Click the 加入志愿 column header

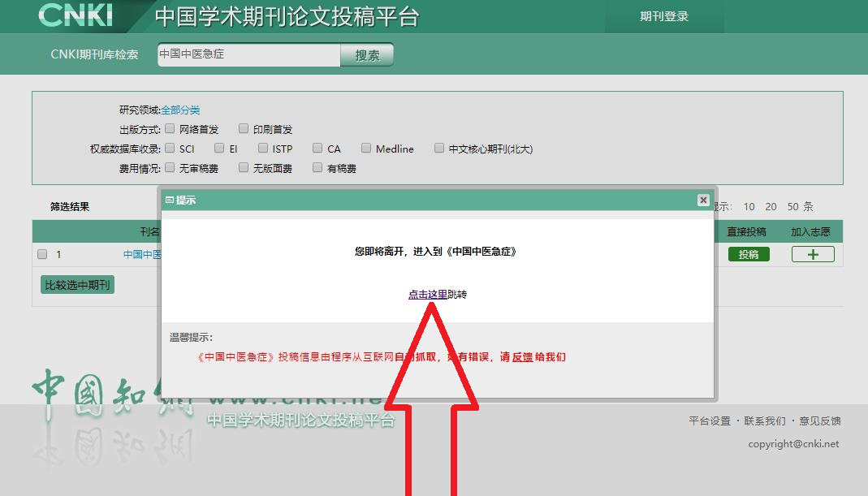(810, 231)
